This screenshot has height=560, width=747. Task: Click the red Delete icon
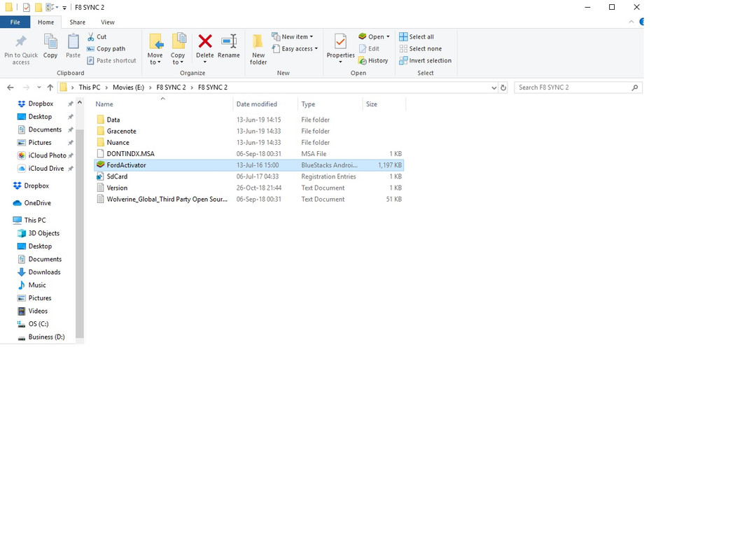(205, 41)
